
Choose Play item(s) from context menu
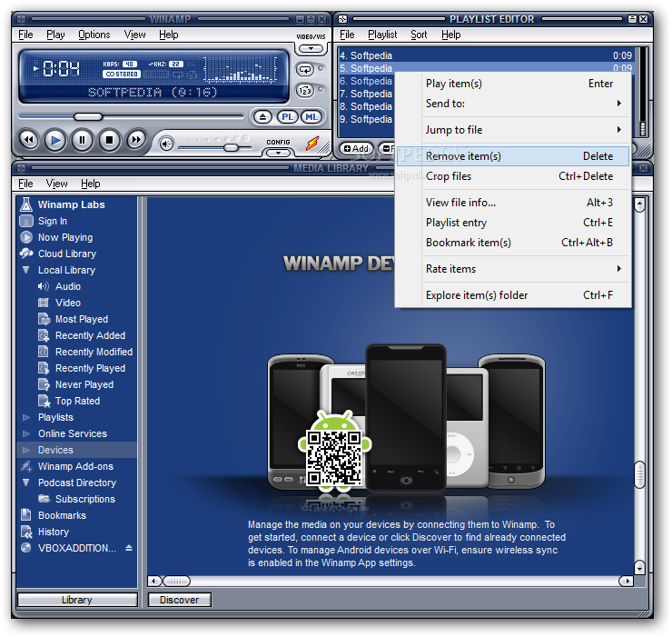click(513, 84)
